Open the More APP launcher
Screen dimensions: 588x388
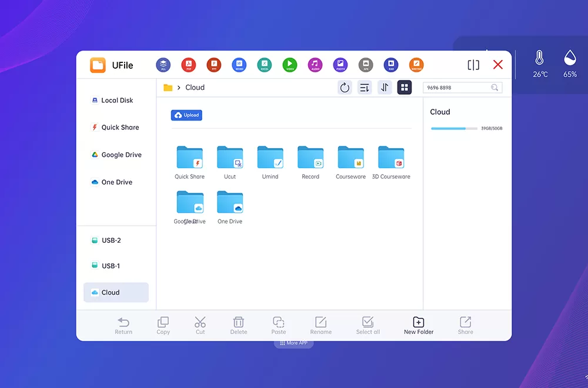tap(293, 343)
